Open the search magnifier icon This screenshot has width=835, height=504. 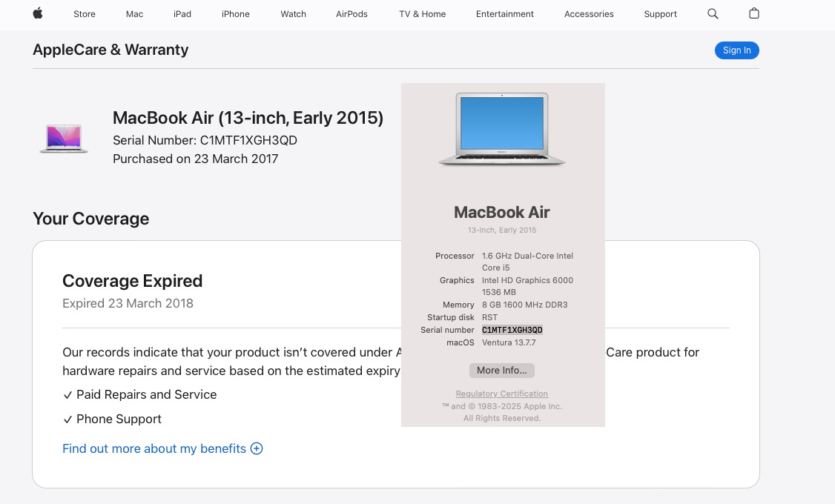coord(713,13)
